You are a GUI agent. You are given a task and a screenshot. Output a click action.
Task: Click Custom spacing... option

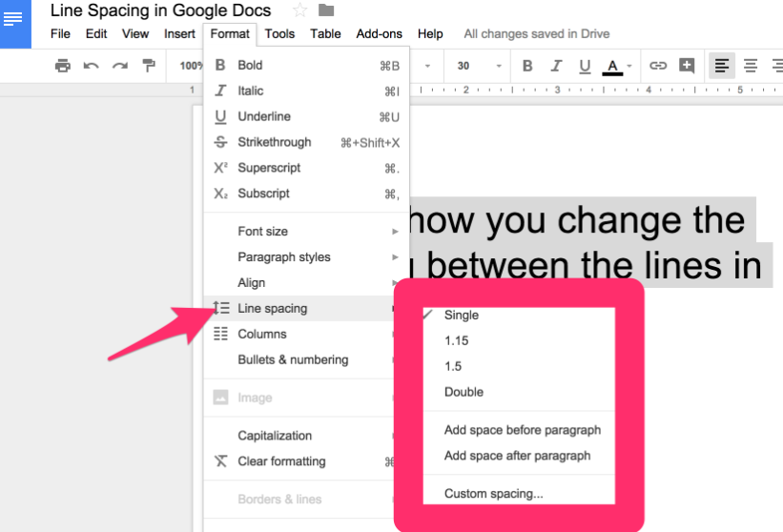coord(493,494)
